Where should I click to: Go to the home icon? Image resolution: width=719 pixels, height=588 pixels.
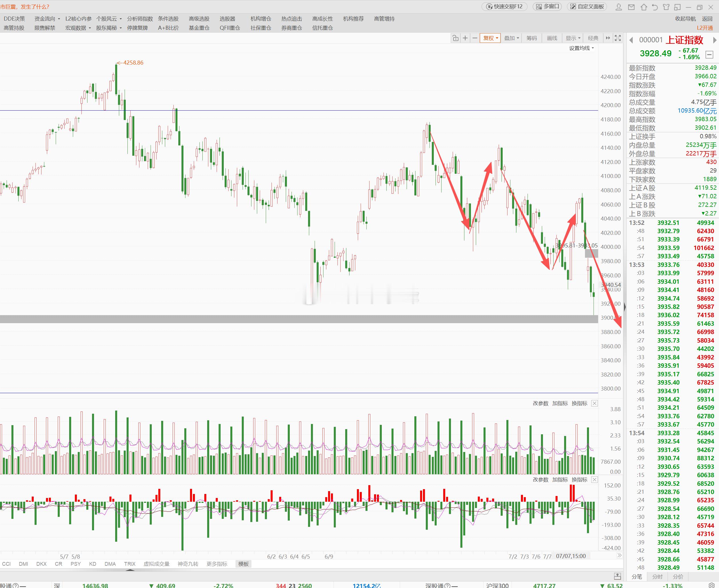click(x=644, y=7)
